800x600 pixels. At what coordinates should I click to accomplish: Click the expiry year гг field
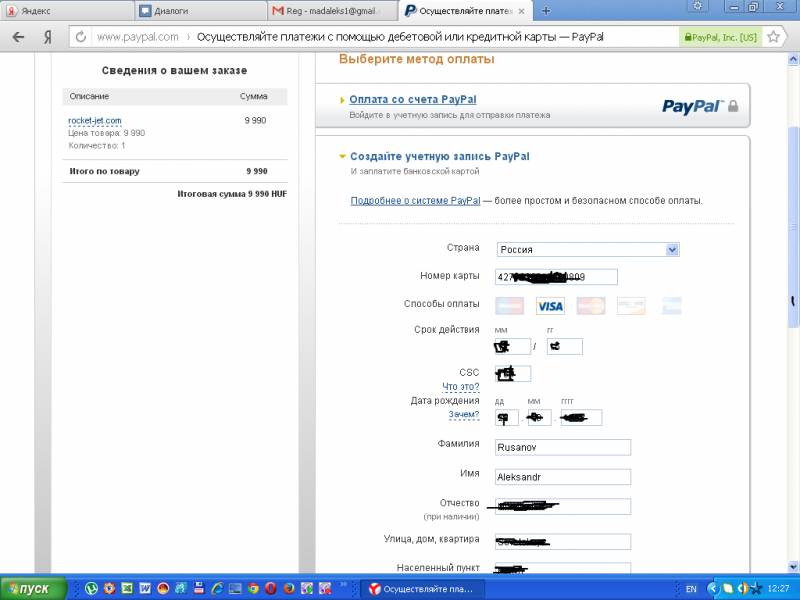click(564, 346)
